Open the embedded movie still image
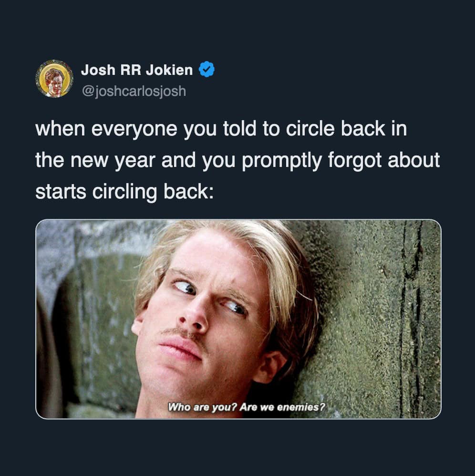 pyautogui.click(x=238, y=319)
